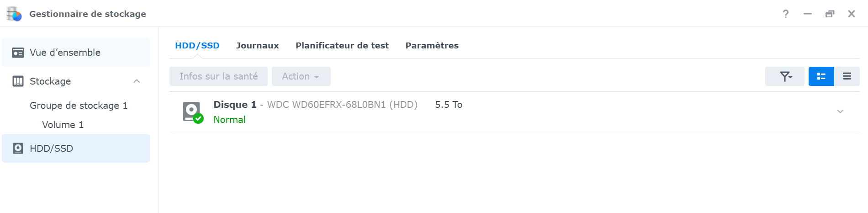Open the Action dropdown menu

301,76
